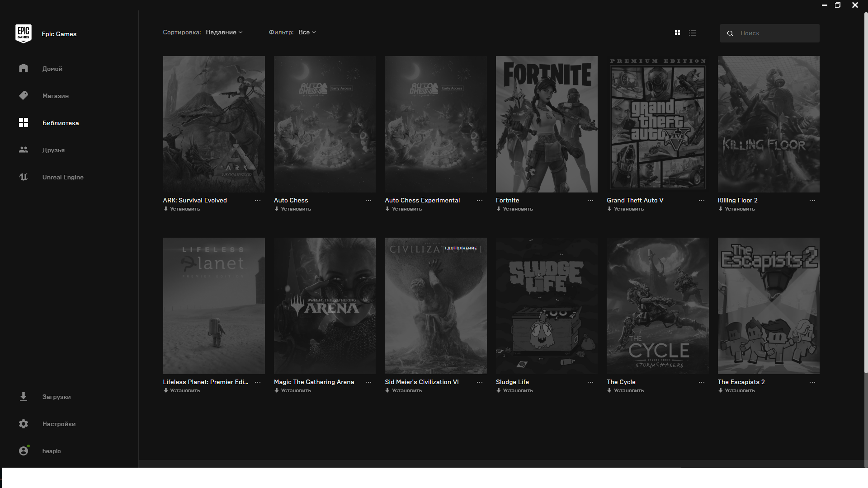Screen dimensions: 868x488
Task: Expand the Фильтр Все dropdown
Action: (x=307, y=32)
